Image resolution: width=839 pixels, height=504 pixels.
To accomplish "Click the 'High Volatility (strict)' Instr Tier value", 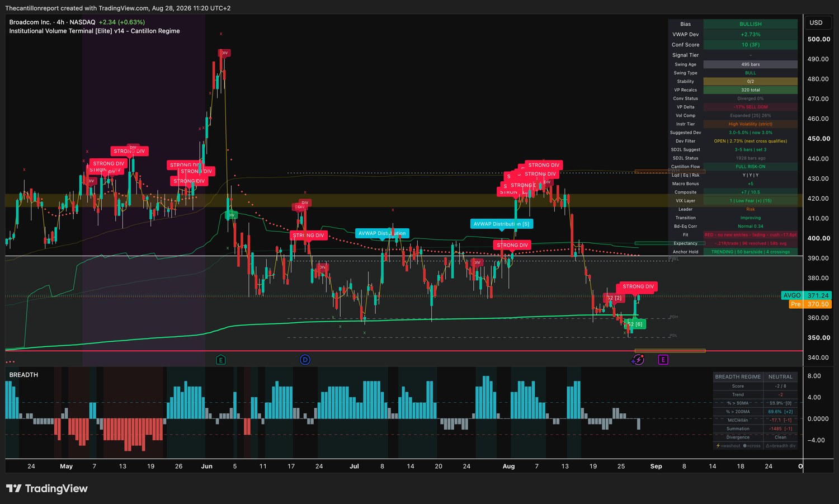I will click(750, 124).
